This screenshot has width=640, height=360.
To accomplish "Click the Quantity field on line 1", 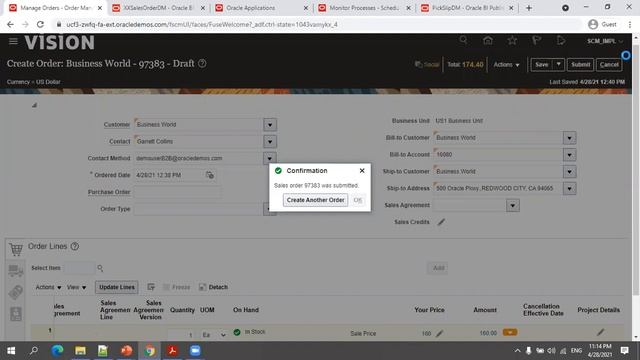I will tap(182, 335).
